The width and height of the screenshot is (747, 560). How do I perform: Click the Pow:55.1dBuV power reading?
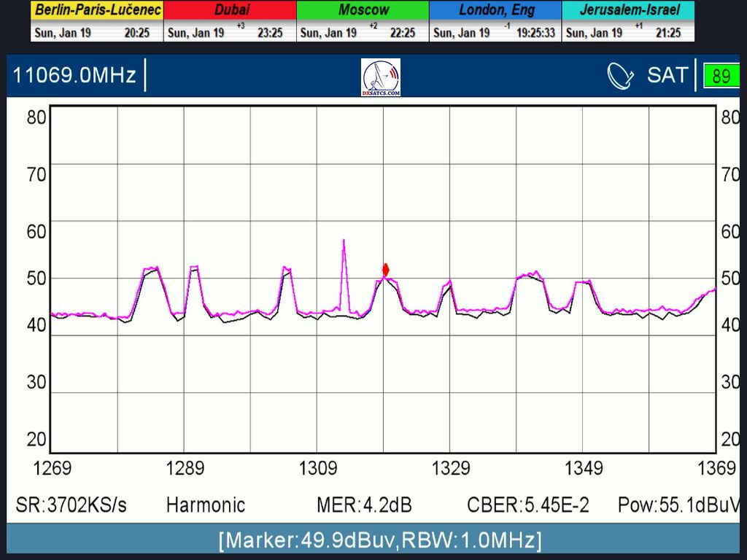[678, 505]
